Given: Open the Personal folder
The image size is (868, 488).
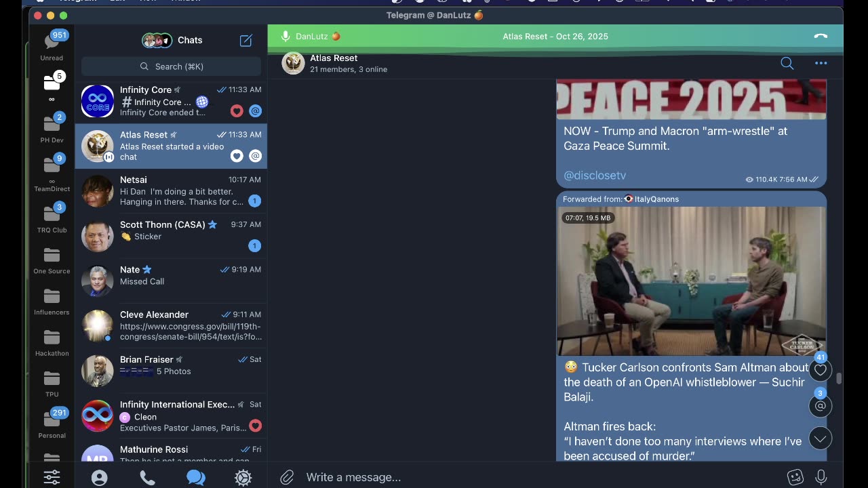Looking at the screenshot, I should tap(52, 424).
